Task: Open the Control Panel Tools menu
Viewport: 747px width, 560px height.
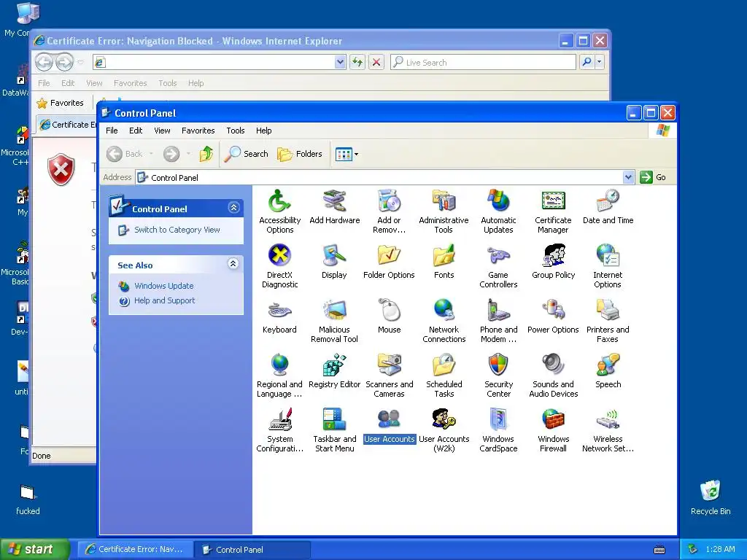Action: pyautogui.click(x=236, y=131)
